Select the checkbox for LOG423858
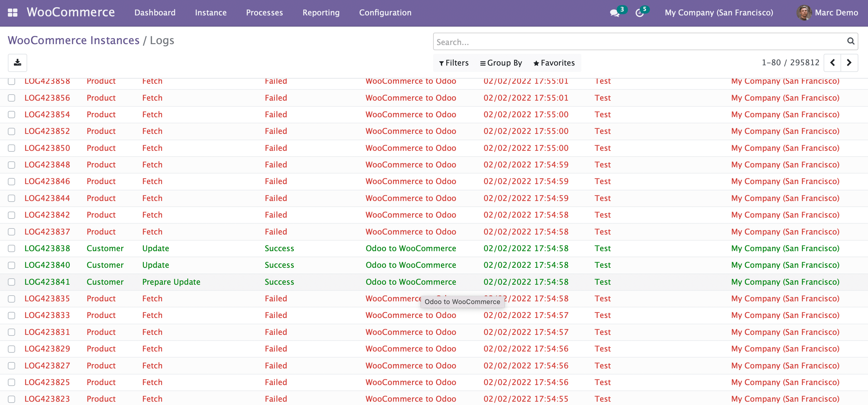 pos(11,81)
